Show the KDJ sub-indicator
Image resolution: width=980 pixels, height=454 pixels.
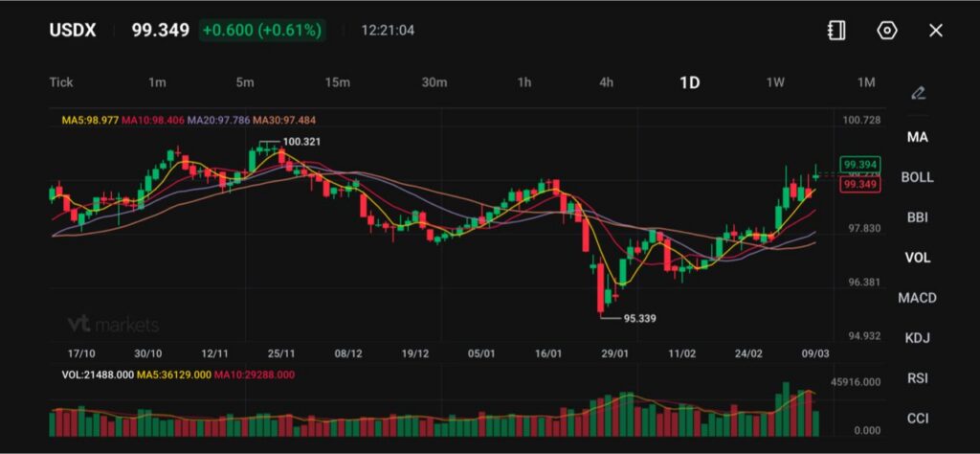pyautogui.click(x=917, y=338)
